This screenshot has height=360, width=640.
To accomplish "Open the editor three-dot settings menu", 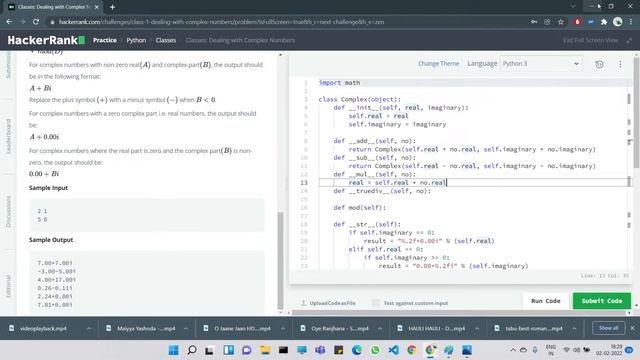I will click(x=620, y=64).
